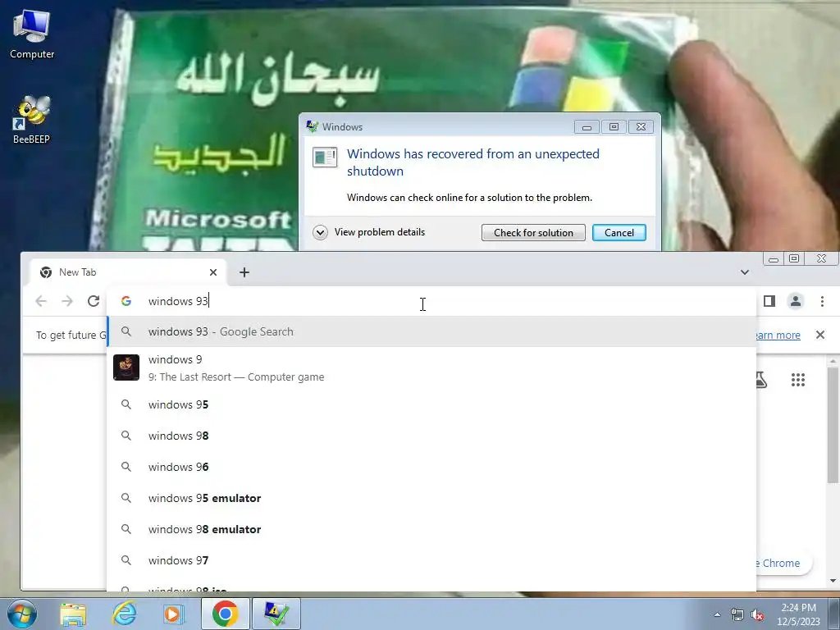Click the Chrome reload button
The height and width of the screenshot is (630, 840).
tap(94, 301)
